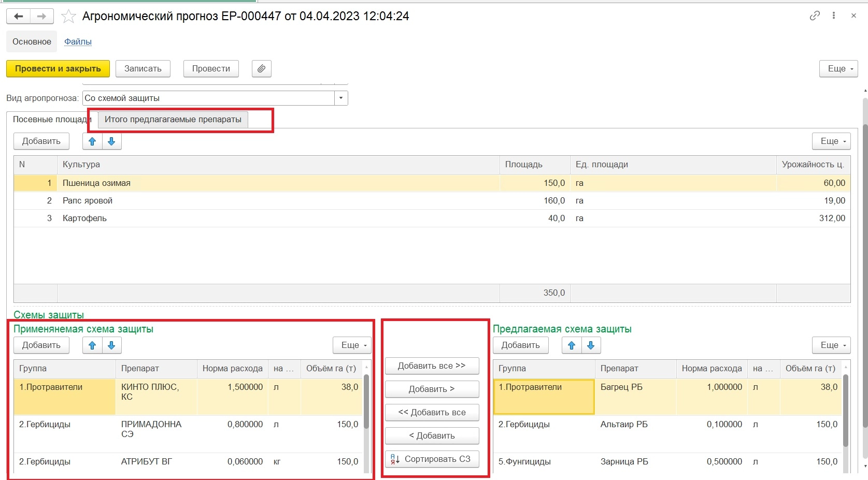This screenshot has height=480, width=868.
Task: Click the paperclip attachment icon
Action: [262, 69]
